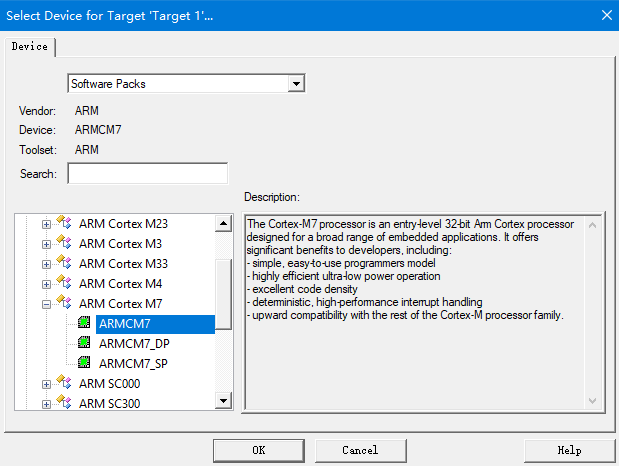Screen dimensions: 619x466
Task: Select the ARMCM7_SP device
Action: (133, 363)
